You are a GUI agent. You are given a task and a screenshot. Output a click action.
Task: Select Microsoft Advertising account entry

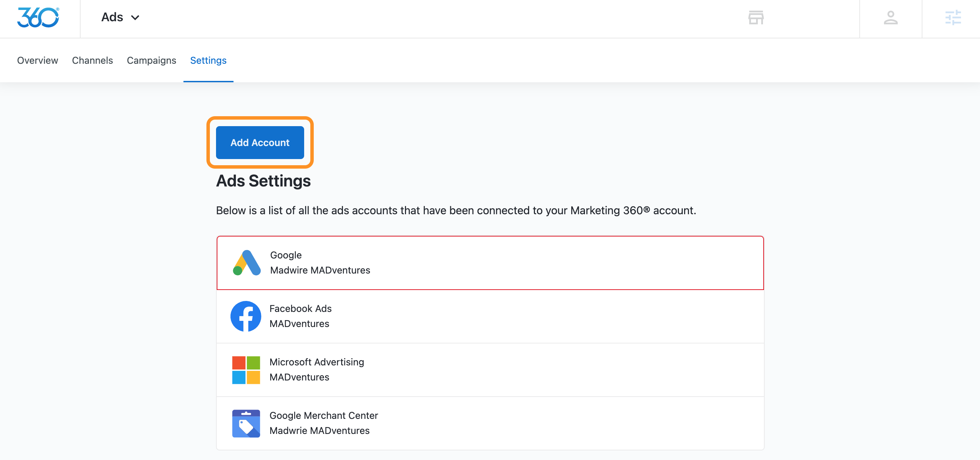[490, 370]
